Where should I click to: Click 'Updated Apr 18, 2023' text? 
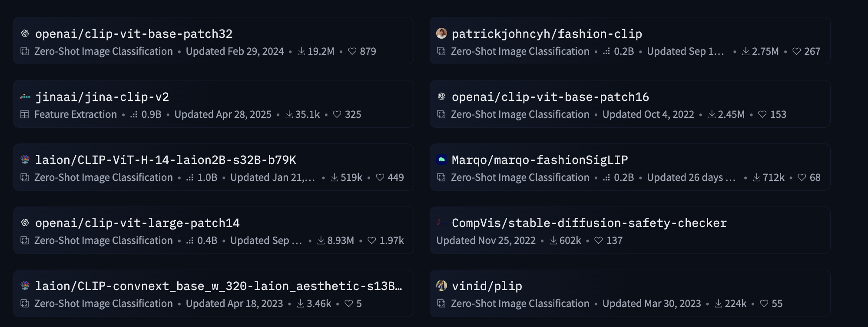coord(234,304)
